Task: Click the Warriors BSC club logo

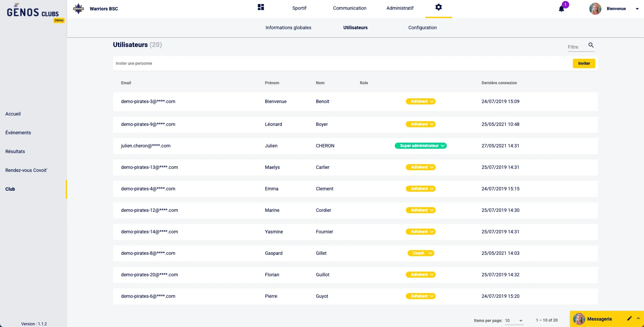Action: point(78,9)
